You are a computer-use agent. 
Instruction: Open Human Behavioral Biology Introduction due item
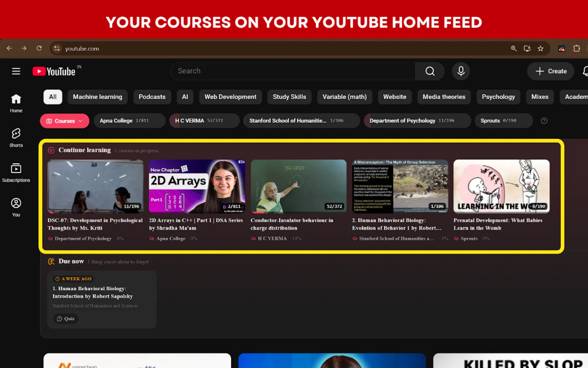(x=102, y=299)
